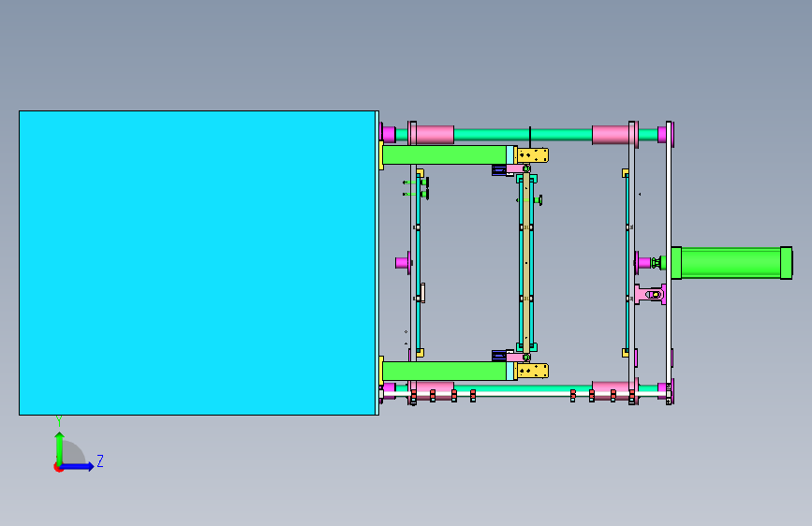812x526 pixels.
Task: Pick the lower long green bar
Action: (x=444, y=371)
